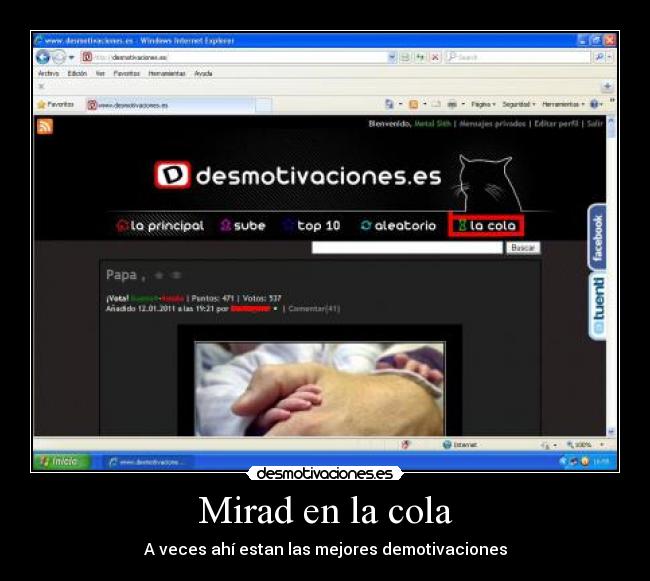Image resolution: width=650 pixels, height=581 pixels.
Task: Stop loading with the red X icon
Action: coord(435,57)
